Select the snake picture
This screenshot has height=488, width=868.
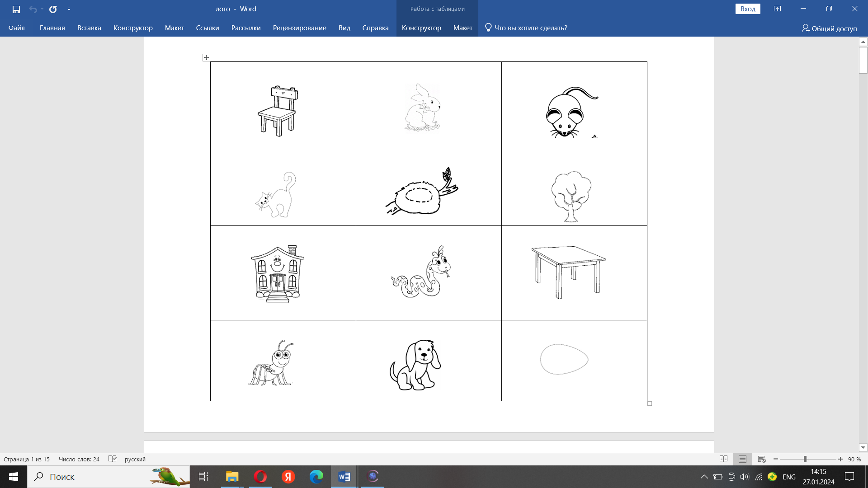click(x=421, y=272)
